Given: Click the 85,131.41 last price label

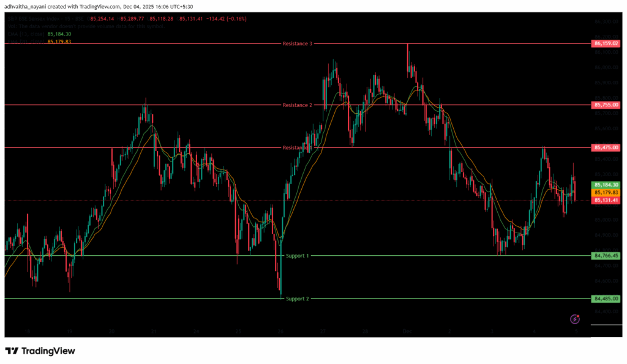Looking at the screenshot, I should [x=606, y=199].
